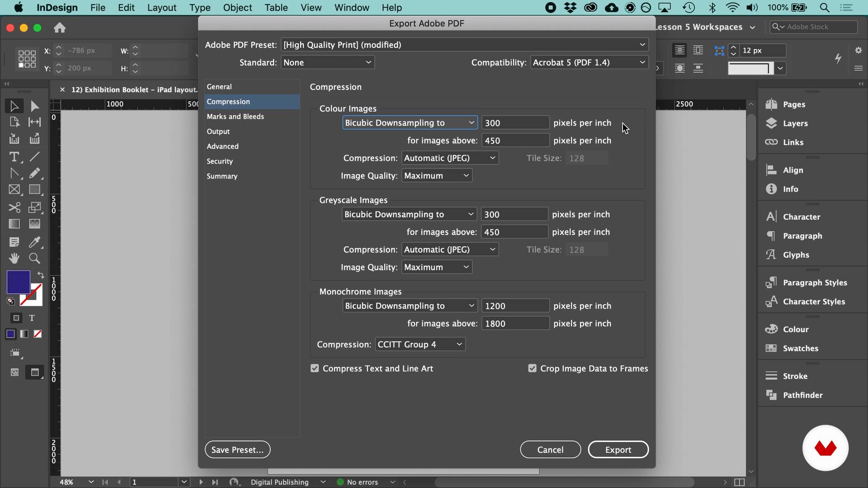Swap fill and stroke colours
Image resolution: width=868 pixels, height=488 pixels.
click(40, 275)
